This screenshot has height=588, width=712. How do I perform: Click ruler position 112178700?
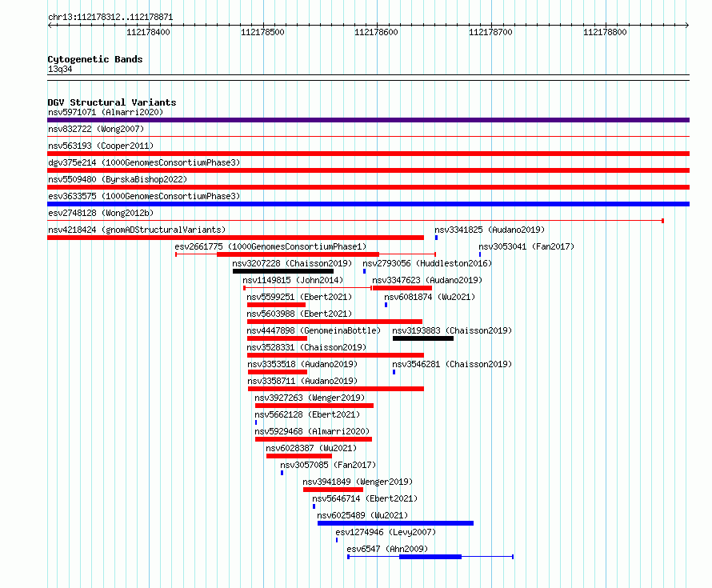point(491,32)
